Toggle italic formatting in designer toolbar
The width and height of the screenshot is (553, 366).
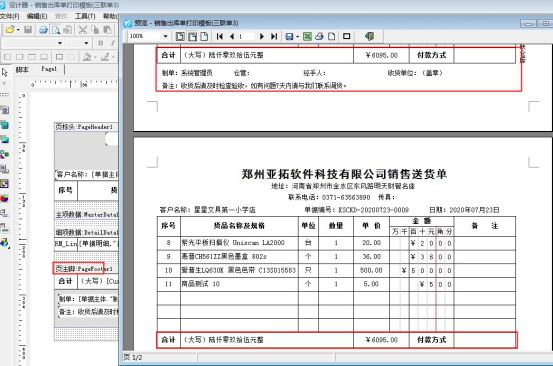click(113, 43)
